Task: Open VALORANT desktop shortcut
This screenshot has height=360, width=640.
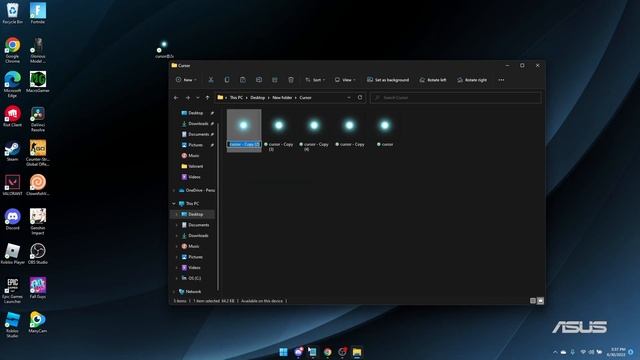Action: tap(12, 185)
